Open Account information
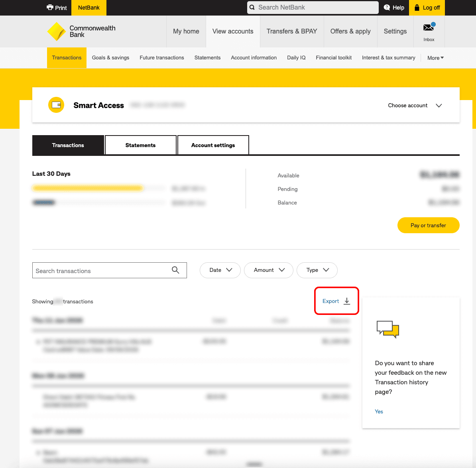Image resolution: width=476 pixels, height=468 pixels. tap(254, 58)
